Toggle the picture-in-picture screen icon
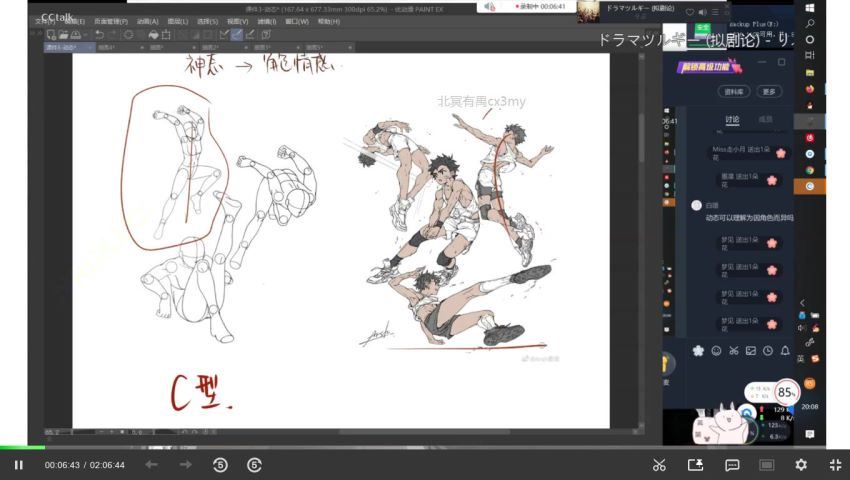This screenshot has width=850, height=480. click(x=767, y=465)
